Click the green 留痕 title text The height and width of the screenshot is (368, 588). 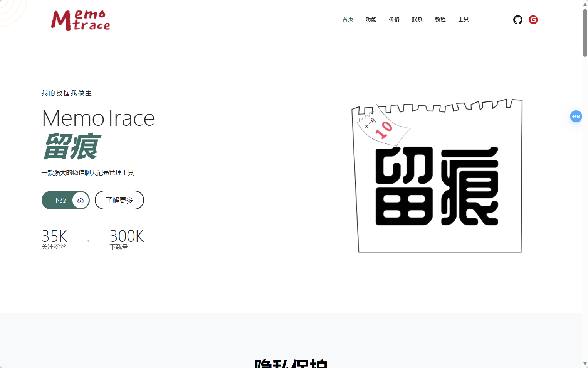pyautogui.click(x=72, y=147)
